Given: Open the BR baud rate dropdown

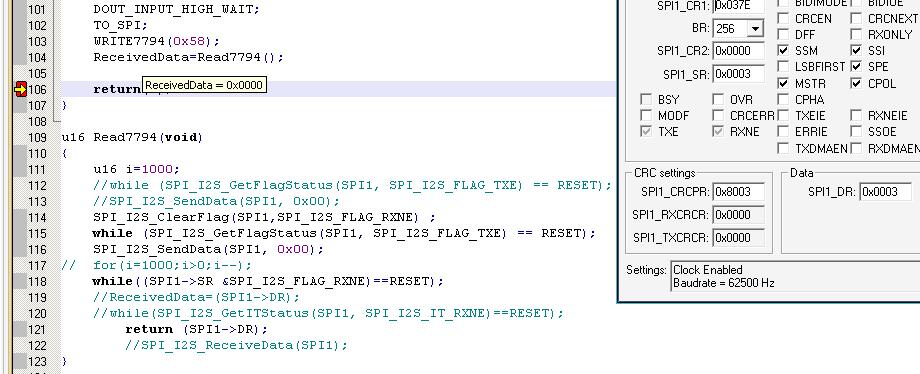Looking at the screenshot, I should tap(755, 28).
